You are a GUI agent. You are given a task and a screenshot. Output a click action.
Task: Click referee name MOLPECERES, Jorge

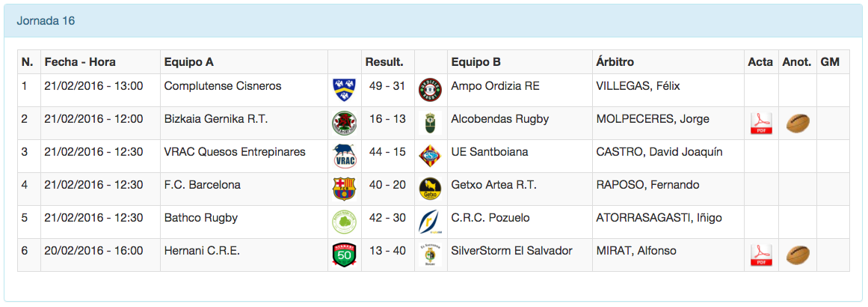[653, 119]
